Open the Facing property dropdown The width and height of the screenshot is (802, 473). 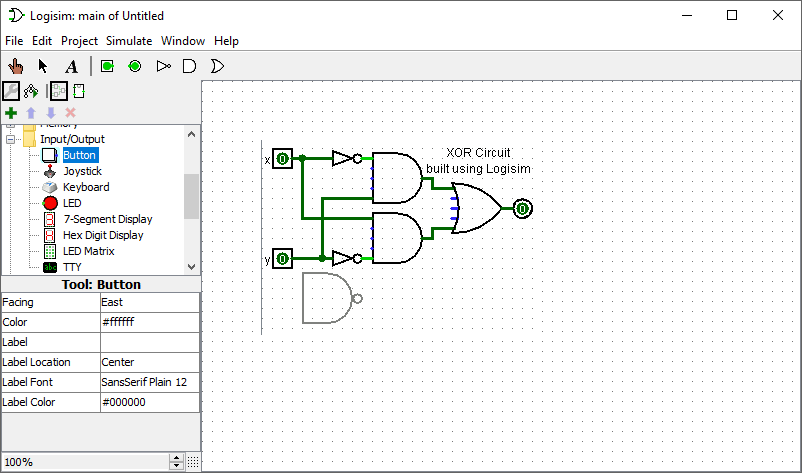tap(148, 302)
